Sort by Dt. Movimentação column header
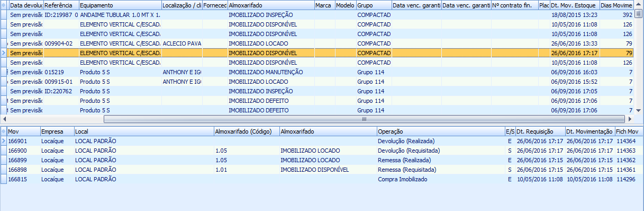 click(589, 131)
